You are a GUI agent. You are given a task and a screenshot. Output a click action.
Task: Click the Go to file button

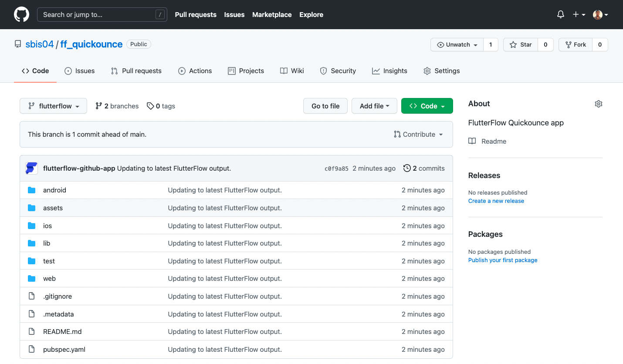click(325, 106)
